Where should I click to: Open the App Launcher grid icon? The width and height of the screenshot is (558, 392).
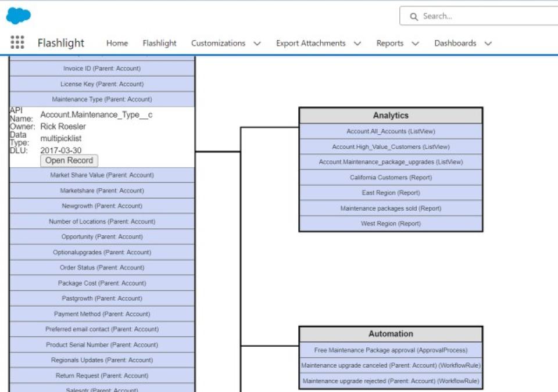(x=17, y=42)
